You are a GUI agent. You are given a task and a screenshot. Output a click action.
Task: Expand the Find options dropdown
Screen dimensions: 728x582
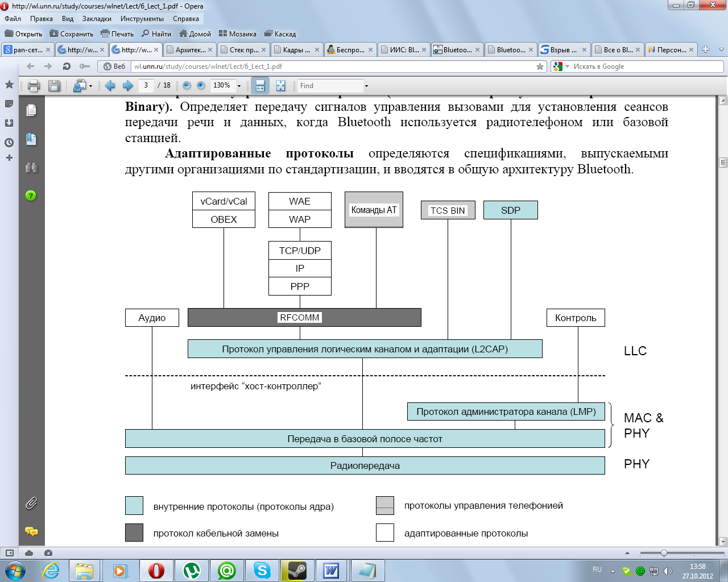[x=366, y=86]
